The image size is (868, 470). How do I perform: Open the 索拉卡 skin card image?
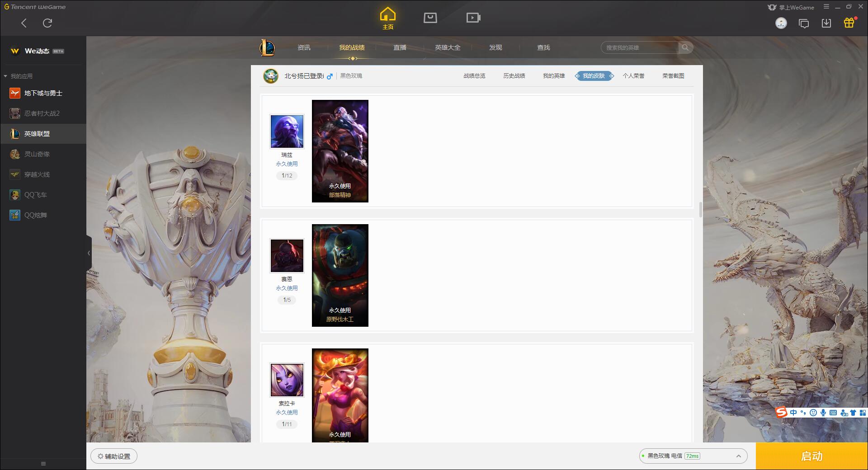click(340, 395)
